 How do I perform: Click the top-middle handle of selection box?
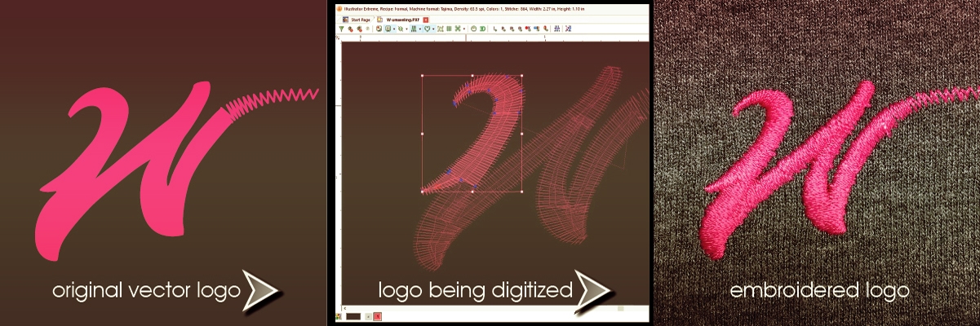click(x=472, y=76)
